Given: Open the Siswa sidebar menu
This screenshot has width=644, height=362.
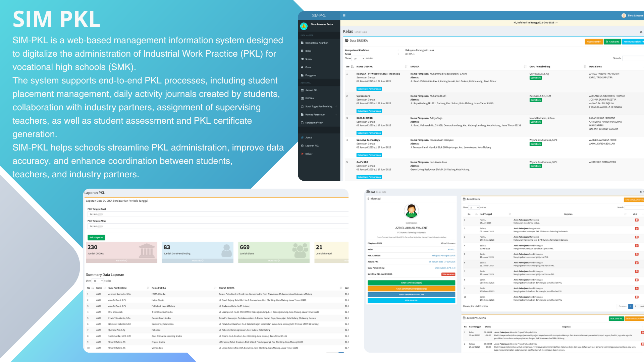Looking at the screenshot, I should pyautogui.click(x=308, y=59).
